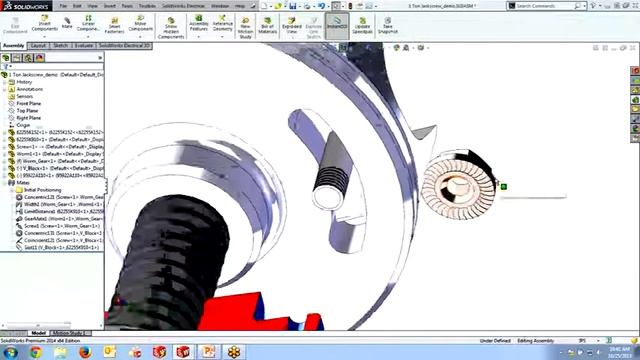The height and width of the screenshot is (360, 640).
Task: Open the Assembly Features tool
Action: pos(199,23)
